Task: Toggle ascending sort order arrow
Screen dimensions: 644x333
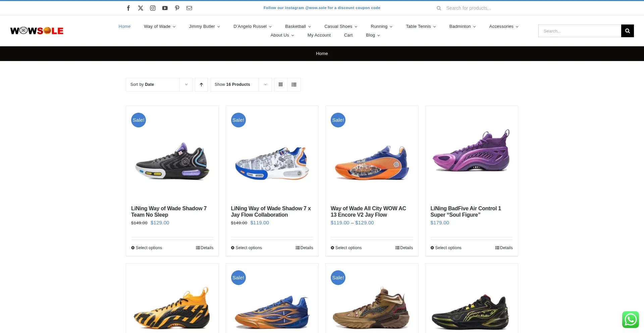Action: point(201,85)
